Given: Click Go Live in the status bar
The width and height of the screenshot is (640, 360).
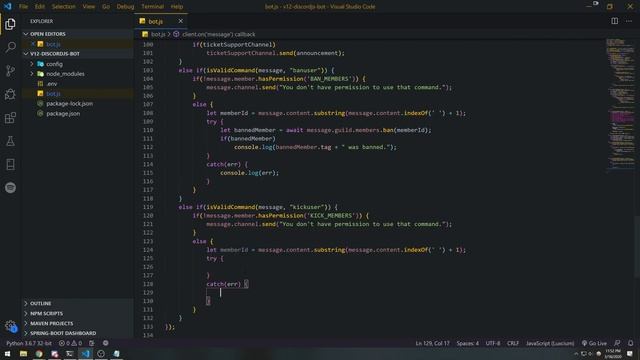Looking at the screenshot, I should click(594, 343).
